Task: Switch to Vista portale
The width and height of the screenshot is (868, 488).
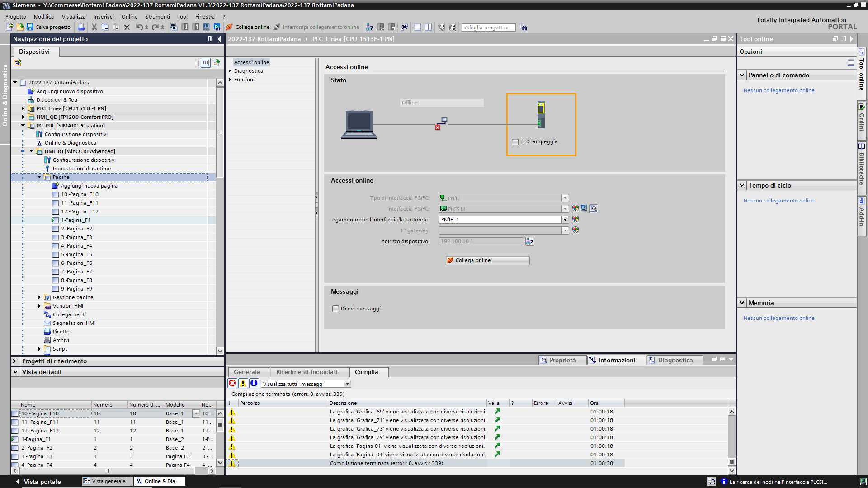Action: click(38, 482)
